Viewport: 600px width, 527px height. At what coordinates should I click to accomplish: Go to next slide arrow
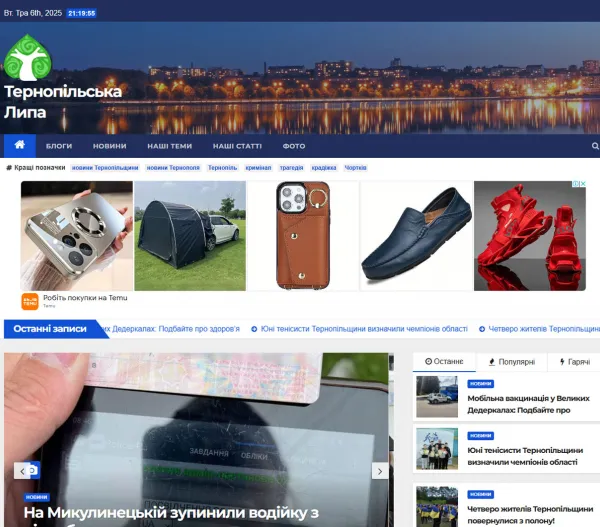(380, 471)
